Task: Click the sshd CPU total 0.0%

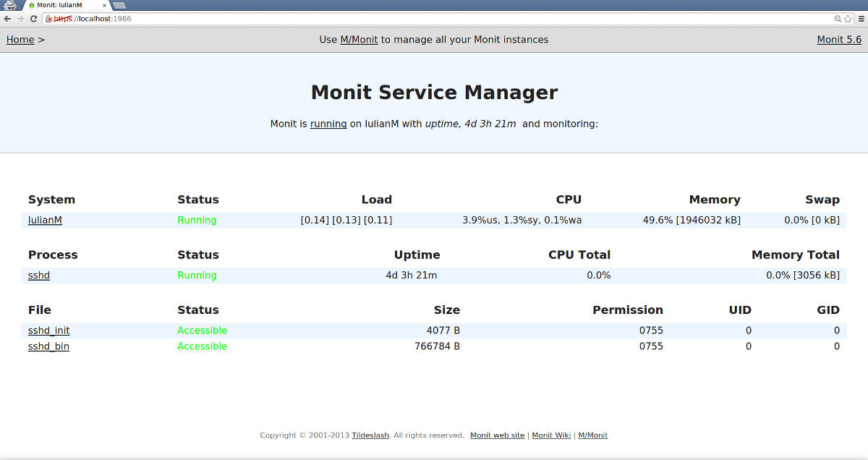Action: click(x=599, y=275)
